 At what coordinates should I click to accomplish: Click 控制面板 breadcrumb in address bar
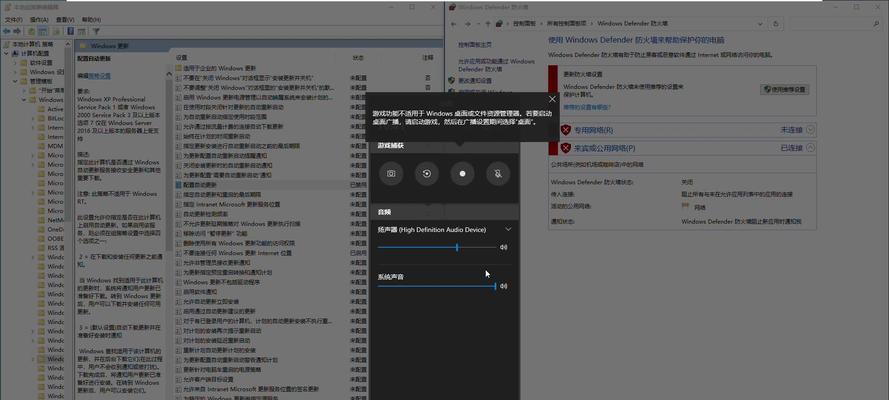click(523, 24)
